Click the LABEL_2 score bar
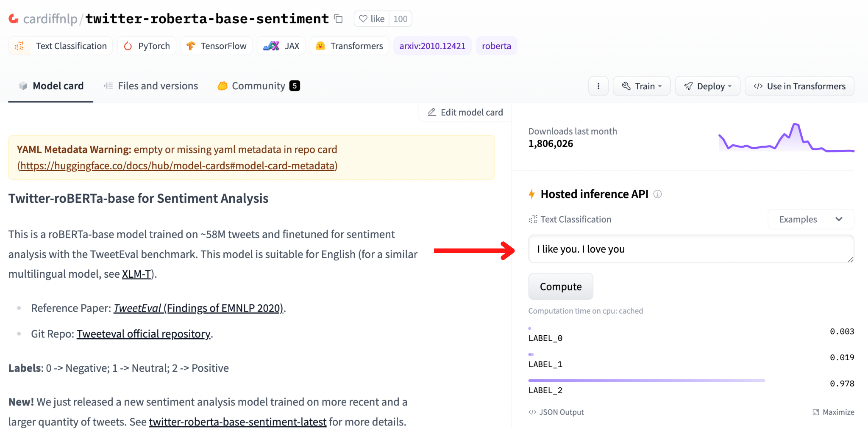This screenshot has width=868, height=428. (x=647, y=381)
